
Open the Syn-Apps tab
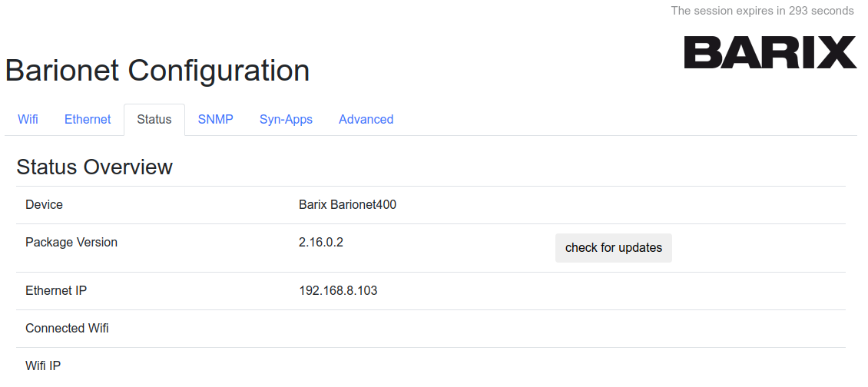click(286, 120)
